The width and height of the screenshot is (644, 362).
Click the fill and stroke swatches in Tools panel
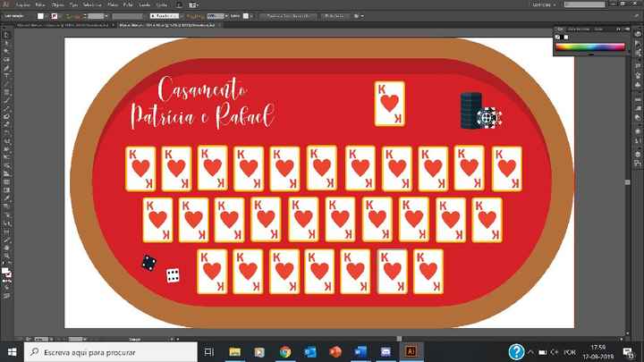tap(7, 274)
